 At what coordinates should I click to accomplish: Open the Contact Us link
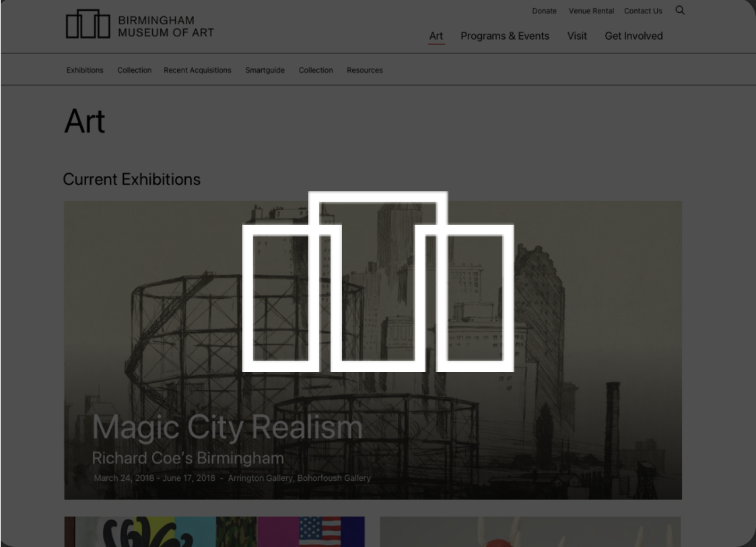(x=643, y=11)
